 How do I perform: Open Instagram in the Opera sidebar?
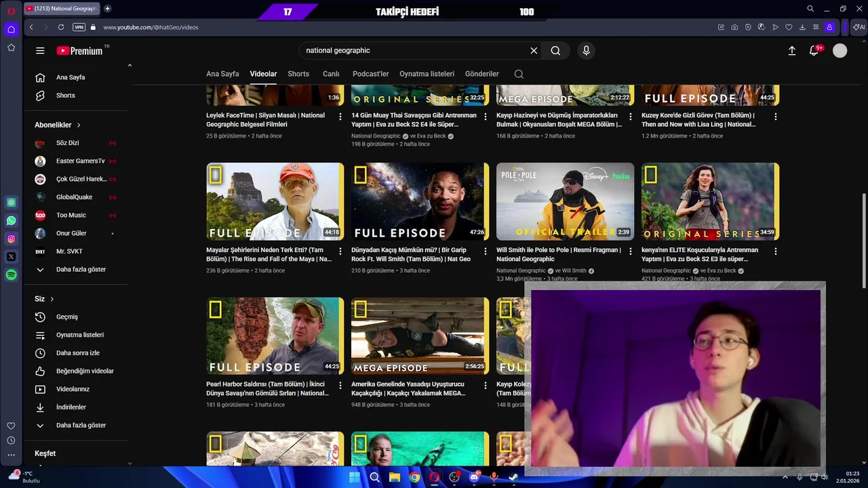(11, 239)
